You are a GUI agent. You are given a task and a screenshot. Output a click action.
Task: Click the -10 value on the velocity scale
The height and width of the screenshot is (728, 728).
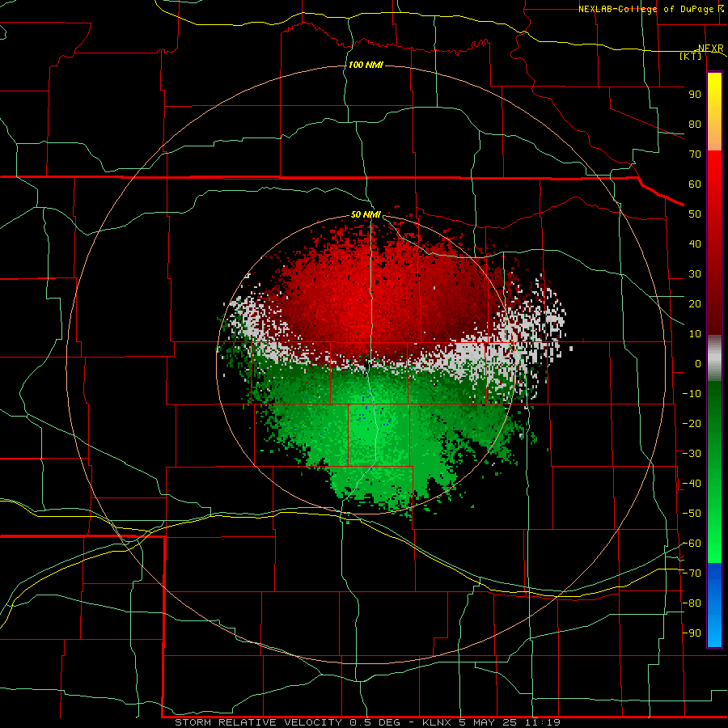point(692,394)
